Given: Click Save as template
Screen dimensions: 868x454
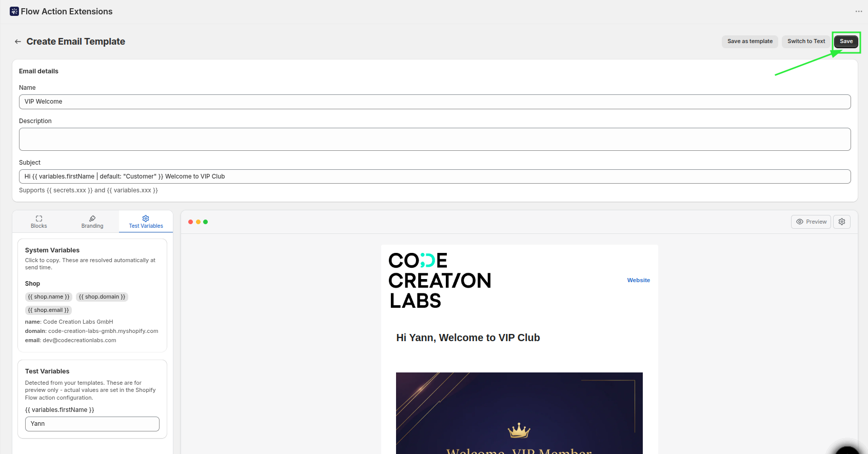Looking at the screenshot, I should point(749,42).
